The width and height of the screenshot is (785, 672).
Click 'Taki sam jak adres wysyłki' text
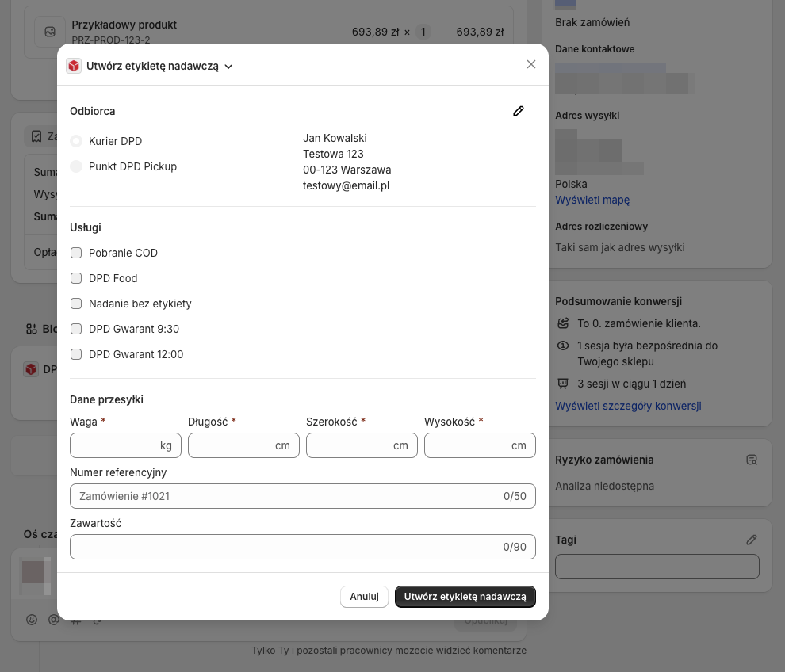(620, 248)
